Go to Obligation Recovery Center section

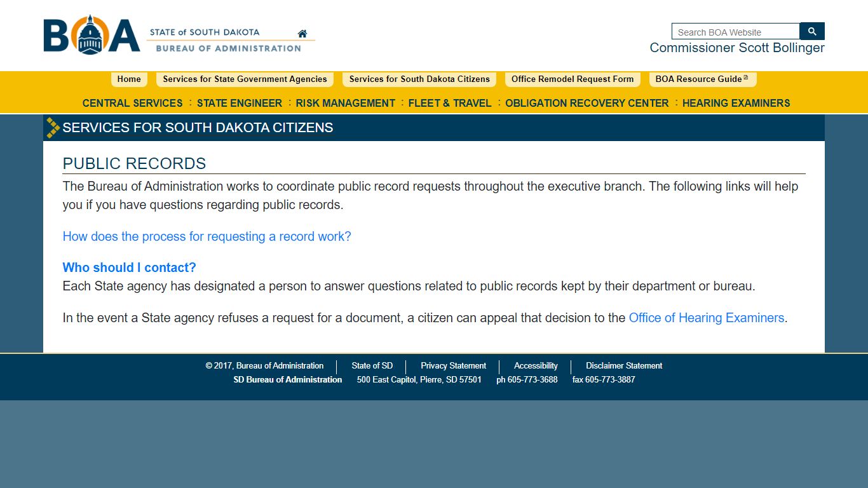coord(587,103)
